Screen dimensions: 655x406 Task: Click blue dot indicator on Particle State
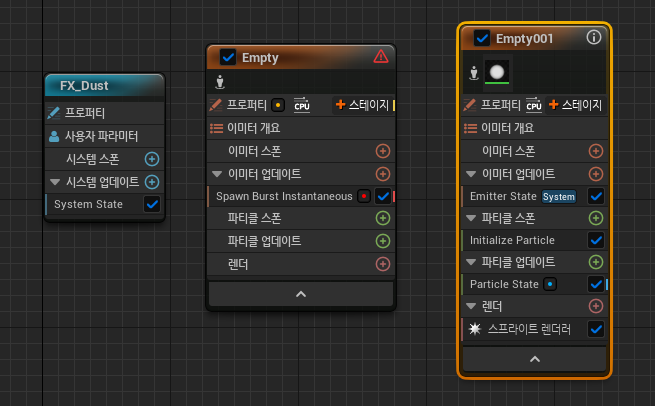[550, 284]
